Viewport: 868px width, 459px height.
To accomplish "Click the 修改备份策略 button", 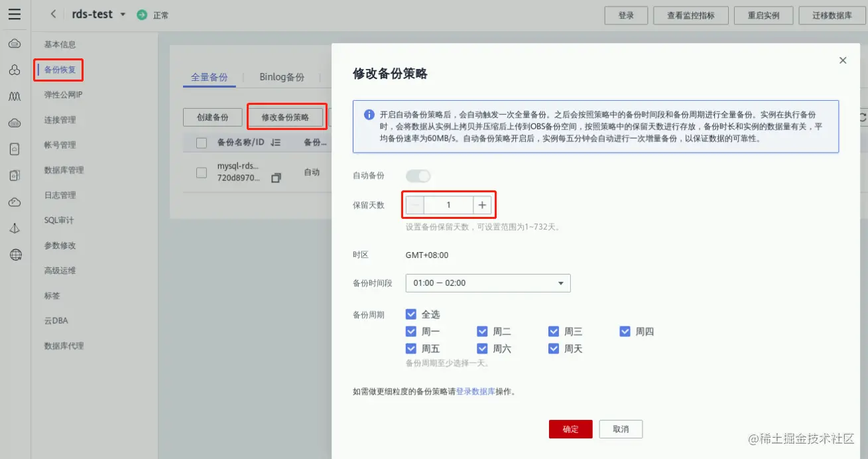I will [x=285, y=117].
